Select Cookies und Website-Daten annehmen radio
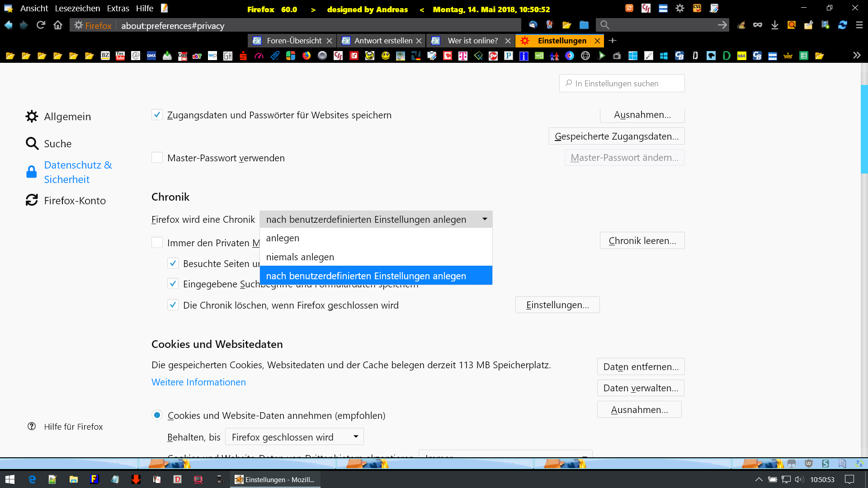 (157, 415)
